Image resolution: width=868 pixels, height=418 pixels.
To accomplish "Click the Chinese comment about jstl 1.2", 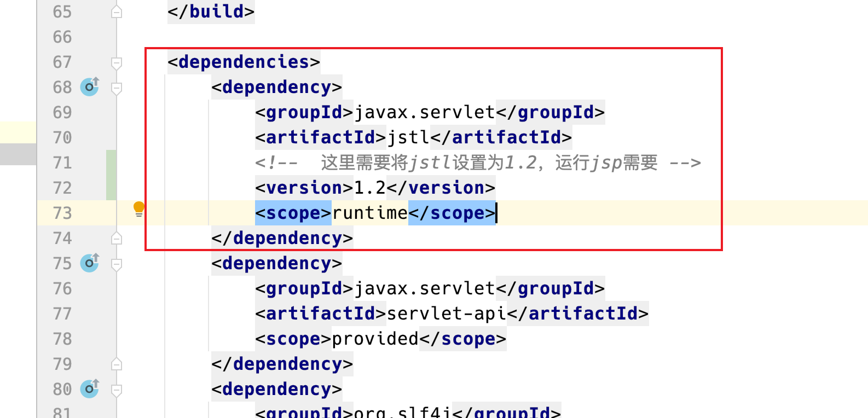I will click(478, 162).
